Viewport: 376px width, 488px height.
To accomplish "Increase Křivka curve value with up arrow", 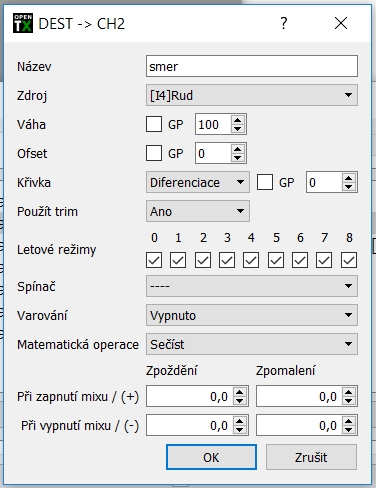I will (x=348, y=178).
